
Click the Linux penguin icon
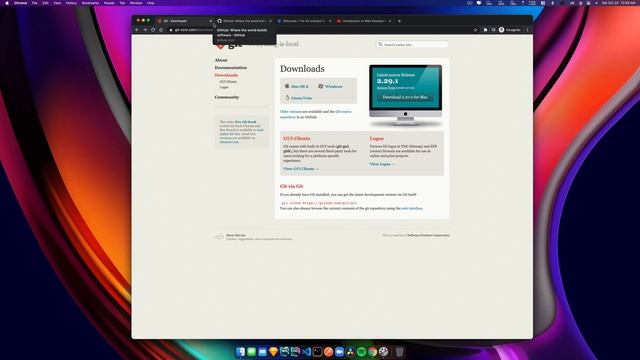pyautogui.click(x=287, y=98)
